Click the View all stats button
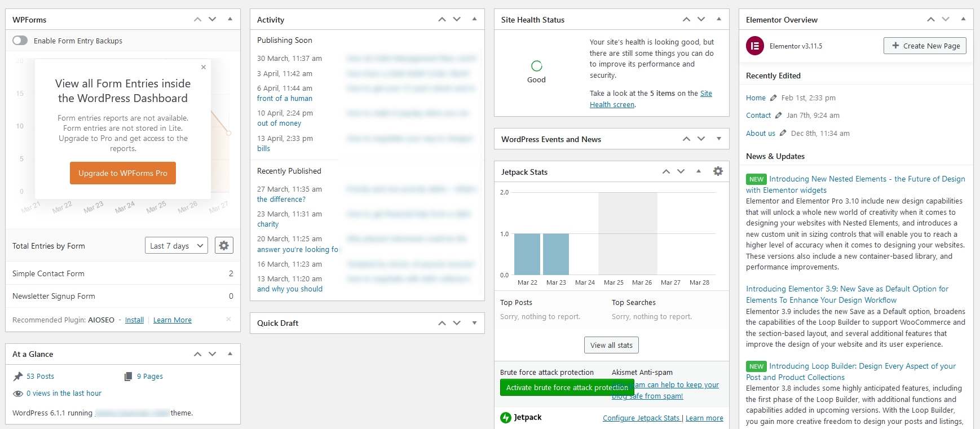980x429 pixels. point(611,345)
